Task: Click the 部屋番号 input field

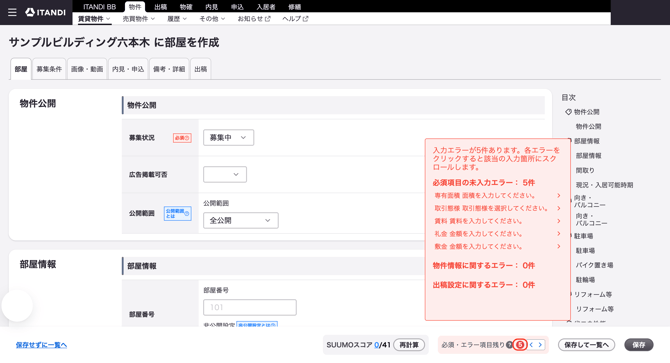Action: point(250,307)
